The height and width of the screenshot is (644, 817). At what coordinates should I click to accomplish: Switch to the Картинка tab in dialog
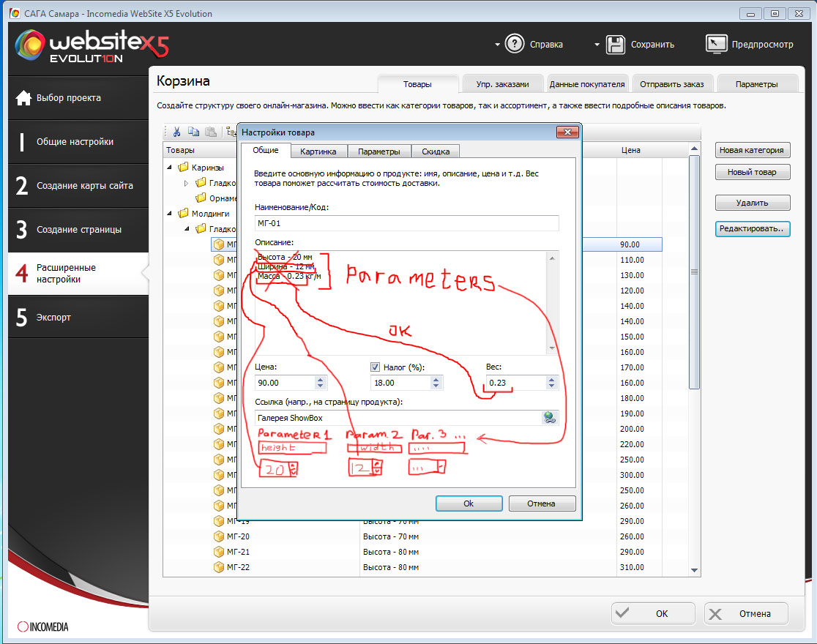[x=318, y=151]
